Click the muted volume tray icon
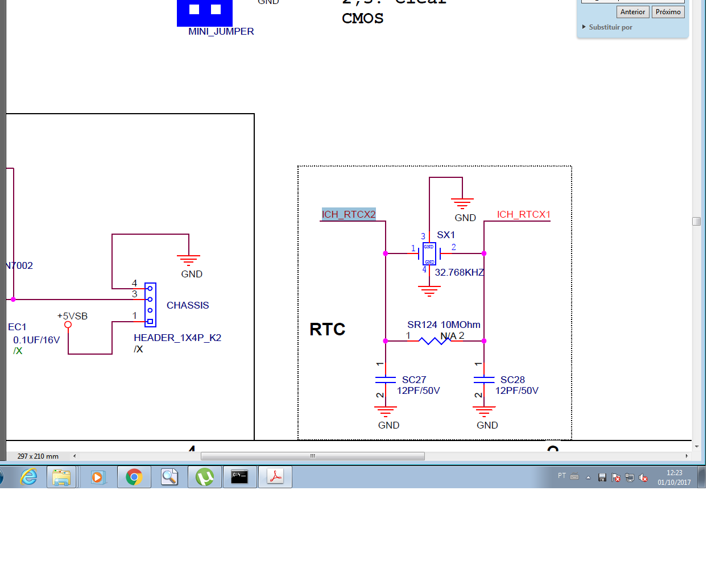Image resolution: width=728 pixels, height=582 pixels. (643, 477)
